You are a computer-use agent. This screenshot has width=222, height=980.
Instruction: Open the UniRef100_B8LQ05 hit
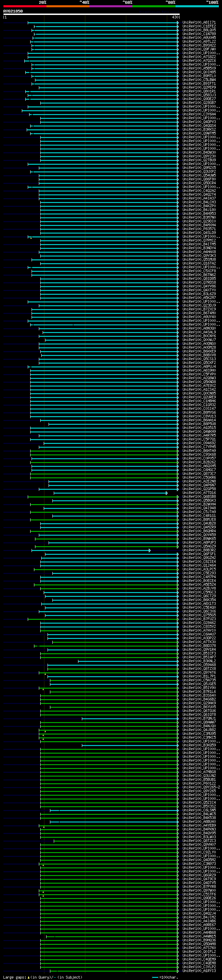pos(199,30)
